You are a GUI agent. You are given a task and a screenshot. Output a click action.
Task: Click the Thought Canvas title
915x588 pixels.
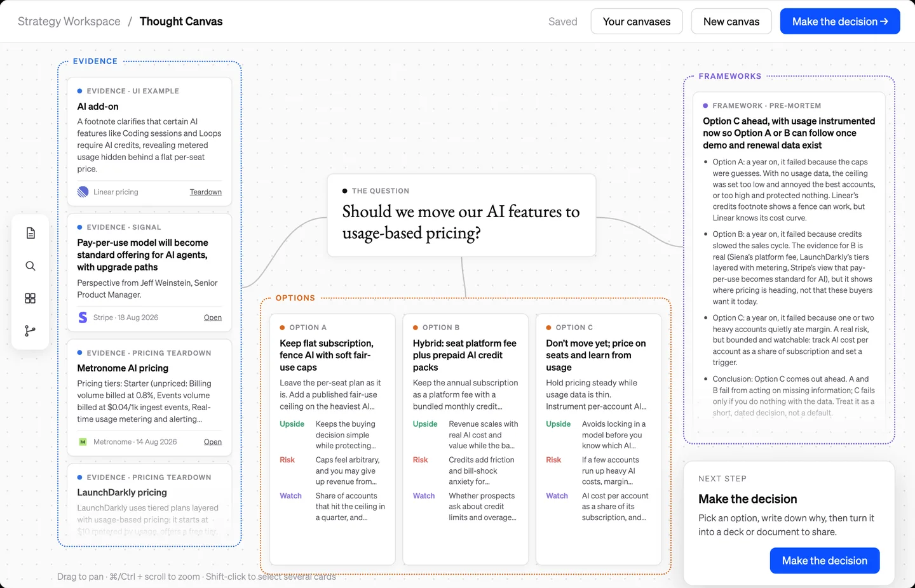pyautogui.click(x=181, y=22)
